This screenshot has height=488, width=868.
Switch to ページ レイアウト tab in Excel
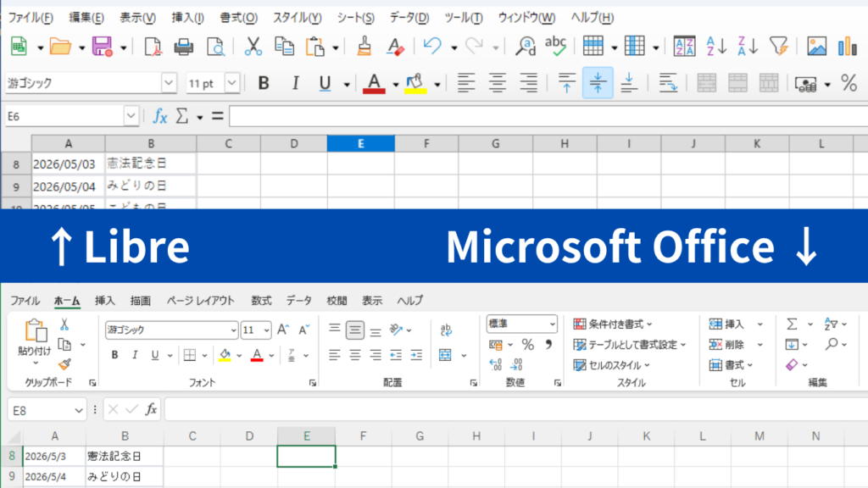tap(200, 301)
